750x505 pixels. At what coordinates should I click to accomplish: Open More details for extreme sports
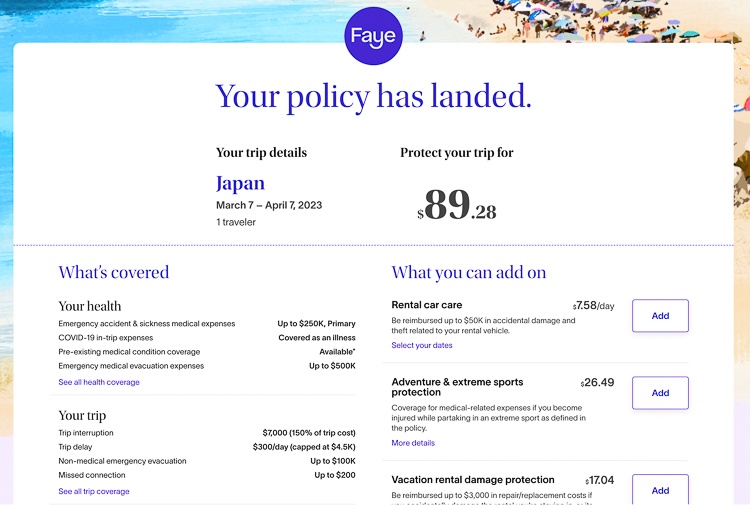coord(413,443)
